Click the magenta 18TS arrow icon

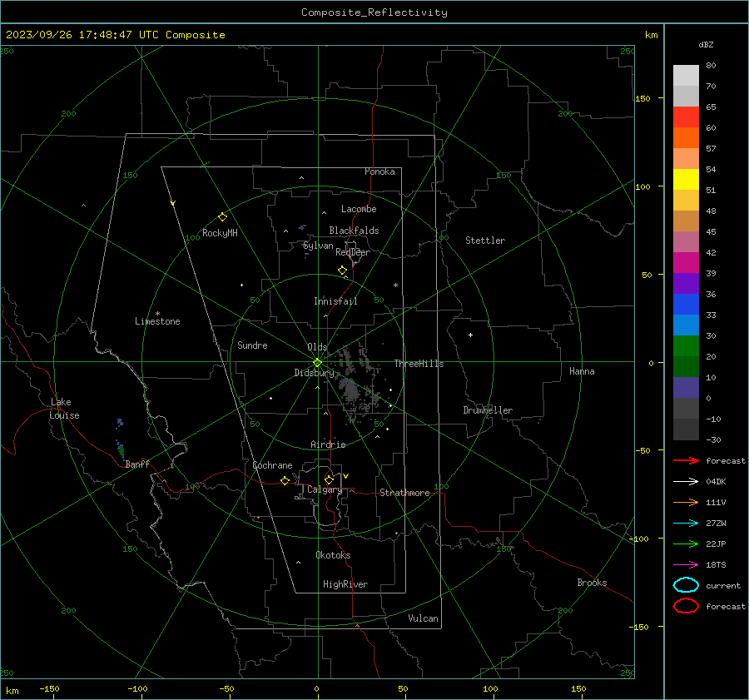pos(686,565)
